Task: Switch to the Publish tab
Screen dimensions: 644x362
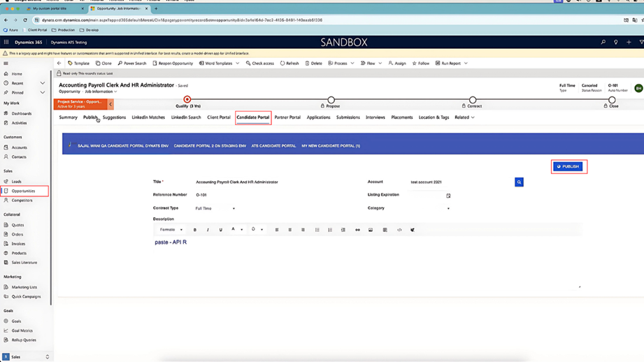Action: [x=90, y=117]
